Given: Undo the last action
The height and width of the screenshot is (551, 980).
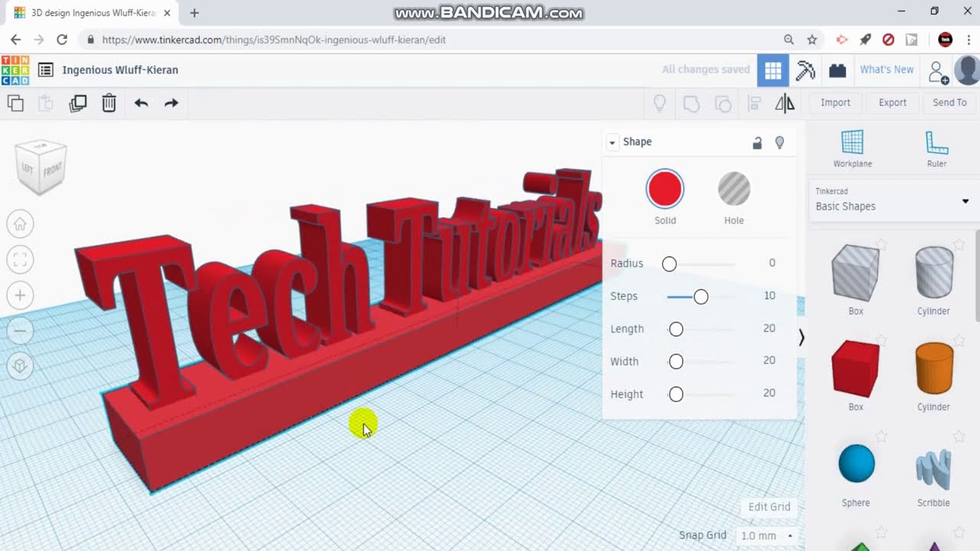Looking at the screenshot, I should [x=141, y=103].
